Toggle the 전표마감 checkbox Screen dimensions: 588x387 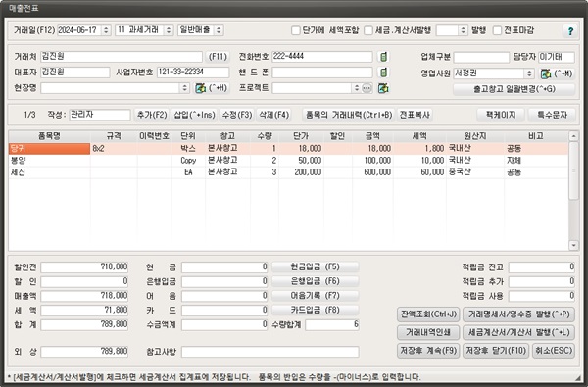(x=497, y=30)
